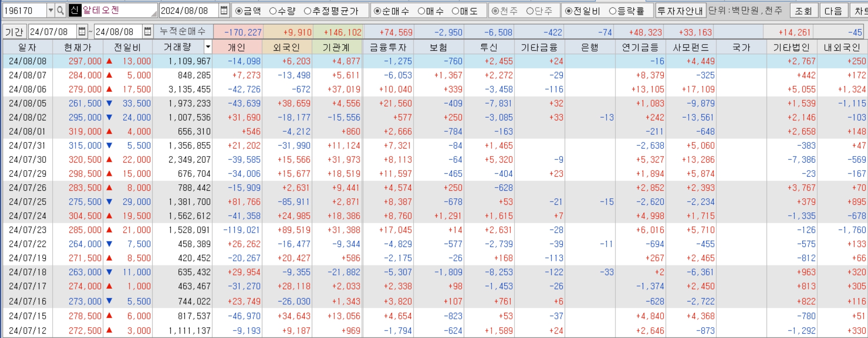Click the 투자자안내 button
868x338 pixels.
[x=680, y=10]
